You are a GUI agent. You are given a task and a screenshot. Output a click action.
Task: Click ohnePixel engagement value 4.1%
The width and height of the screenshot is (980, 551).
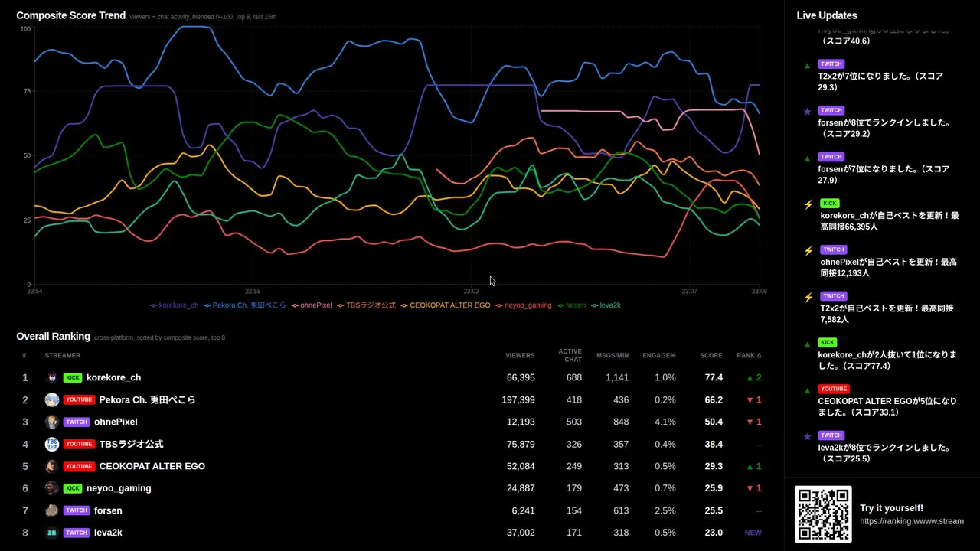coord(665,422)
